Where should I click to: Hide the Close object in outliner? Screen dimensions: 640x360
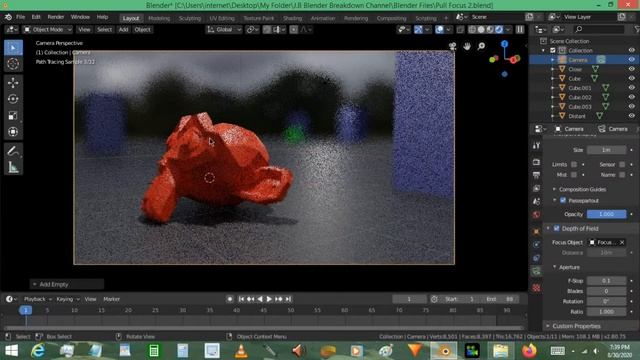pos(631,69)
